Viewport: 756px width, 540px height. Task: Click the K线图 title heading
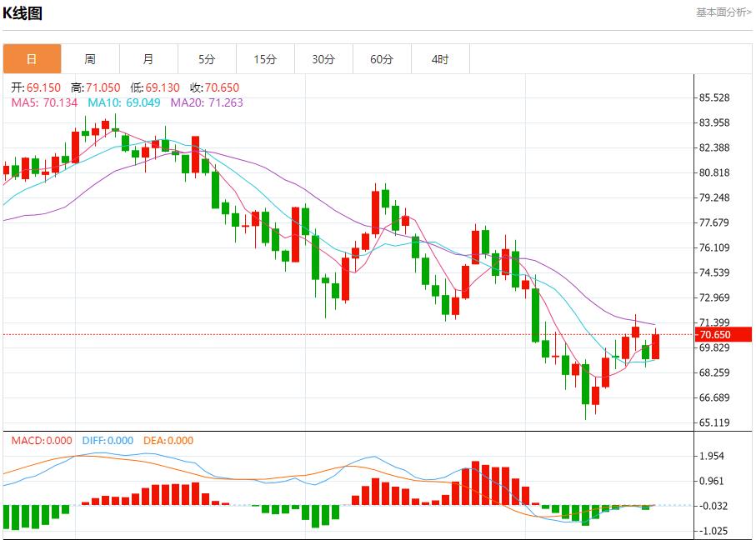[23, 13]
